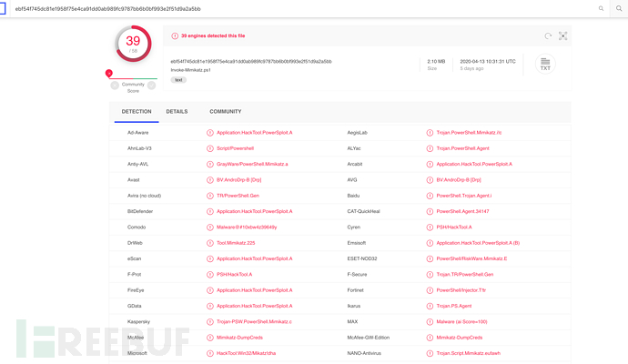
Task: Switch to the DETECTION tab
Action: point(137,112)
